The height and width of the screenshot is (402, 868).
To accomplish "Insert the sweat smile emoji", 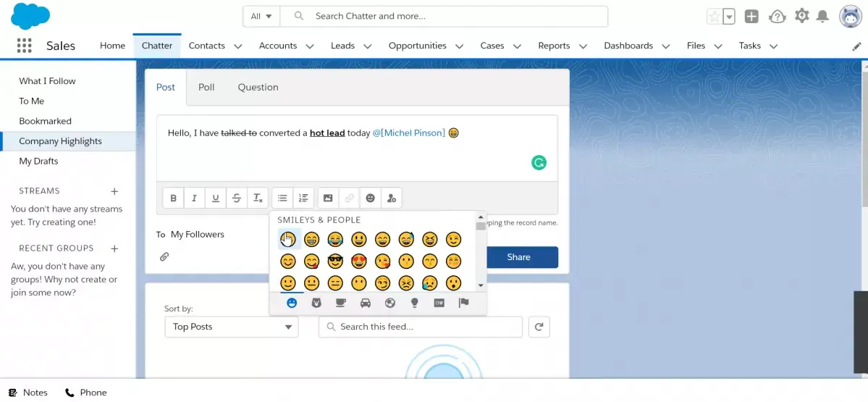I will tap(406, 239).
